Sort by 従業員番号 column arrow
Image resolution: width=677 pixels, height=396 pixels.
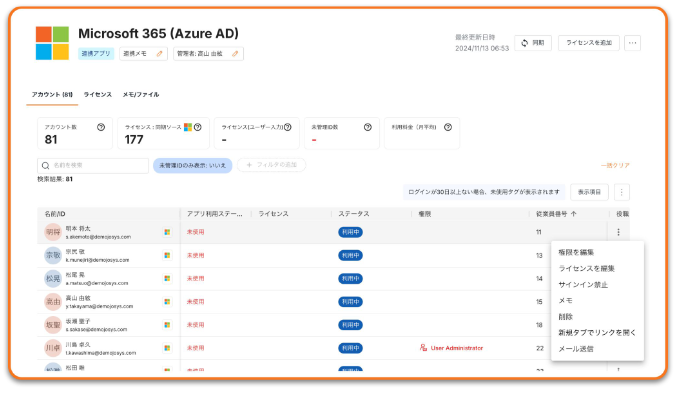pos(573,214)
